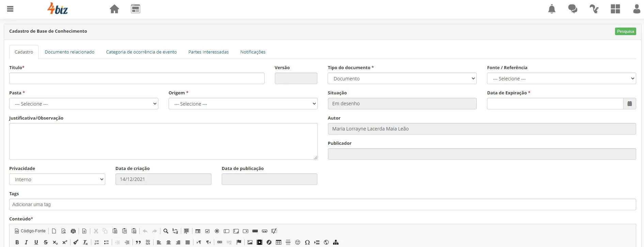Toggle Superscript formatting
Viewport: 644px width, 247px height.
[65, 242]
